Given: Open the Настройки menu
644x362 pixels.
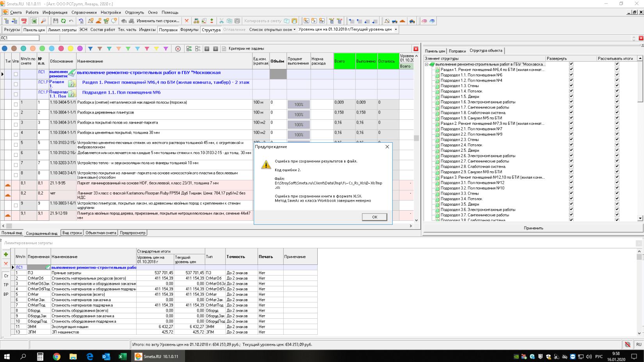Looking at the screenshot, I should coord(110,12).
